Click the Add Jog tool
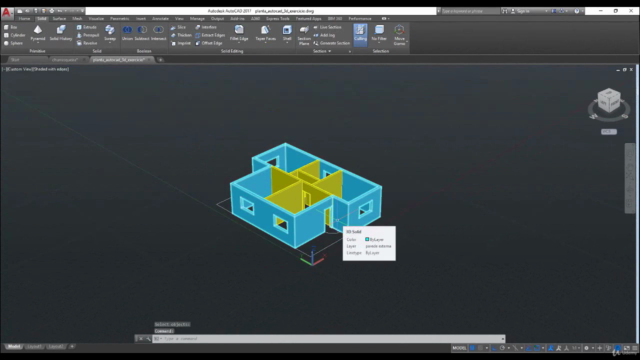Viewport: 640px width, 360px height. click(x=324, y=35)
